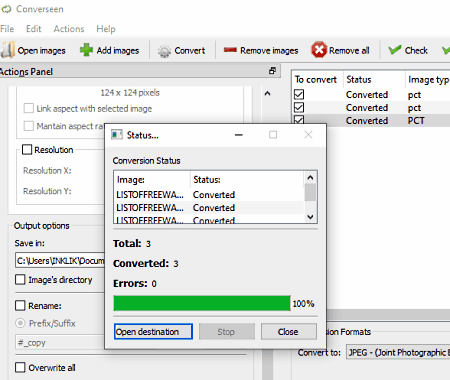Uncheck the second pct image row checkbox

tap(299, 108)
